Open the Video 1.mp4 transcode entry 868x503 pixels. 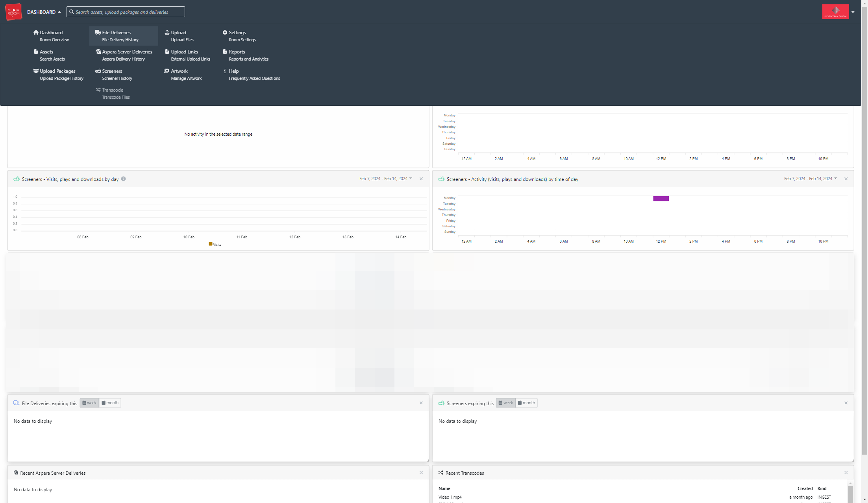tap(450, 497)
